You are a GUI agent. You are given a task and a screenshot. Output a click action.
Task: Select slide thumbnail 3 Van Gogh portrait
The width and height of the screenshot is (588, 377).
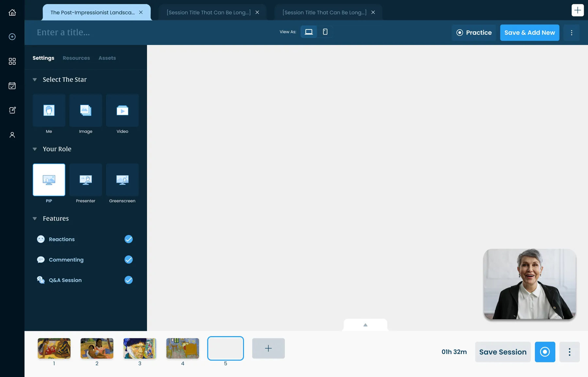140,348
